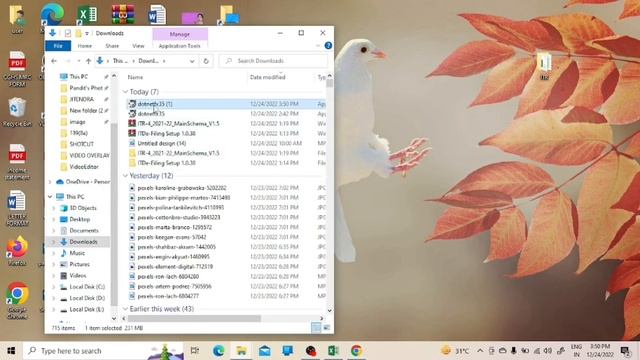This screenshot has height=360, width=640.
Task: Expand Local Disk (C:) node
Action: click(53, 287)
